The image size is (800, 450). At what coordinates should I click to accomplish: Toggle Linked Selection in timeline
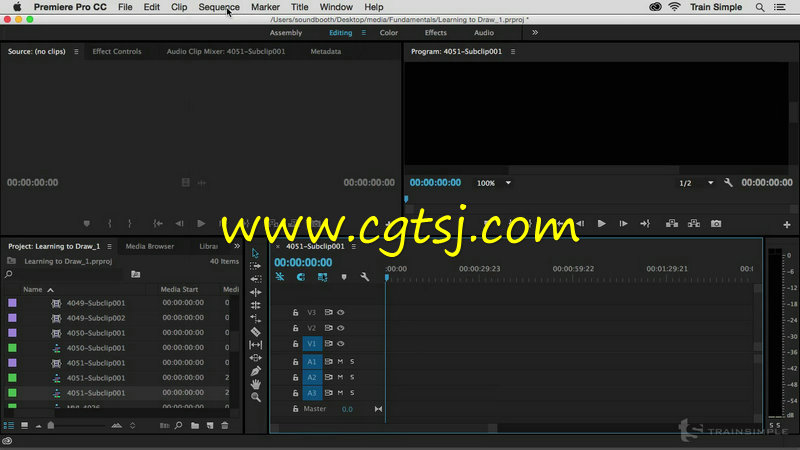[x=322, y=277]
